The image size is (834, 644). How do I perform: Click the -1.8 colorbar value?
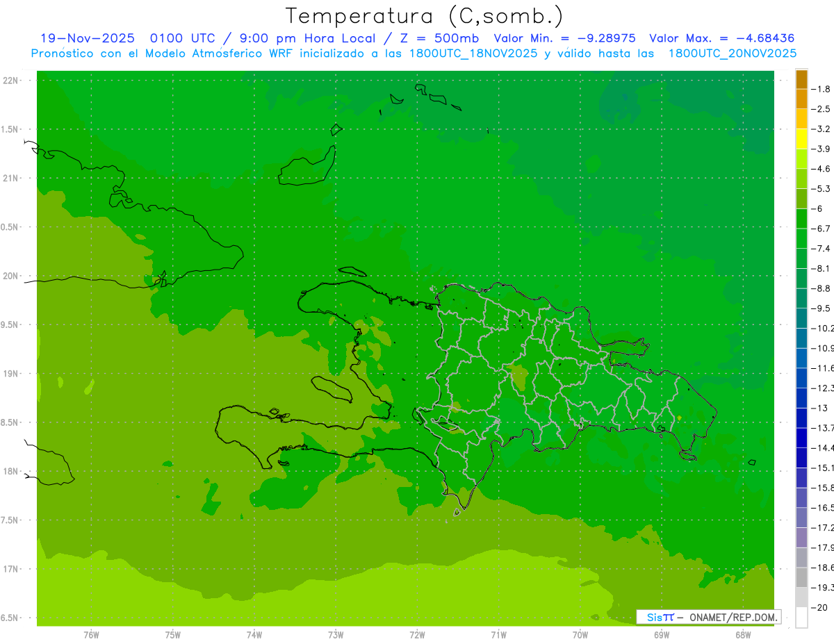click(x=821, y=89)
